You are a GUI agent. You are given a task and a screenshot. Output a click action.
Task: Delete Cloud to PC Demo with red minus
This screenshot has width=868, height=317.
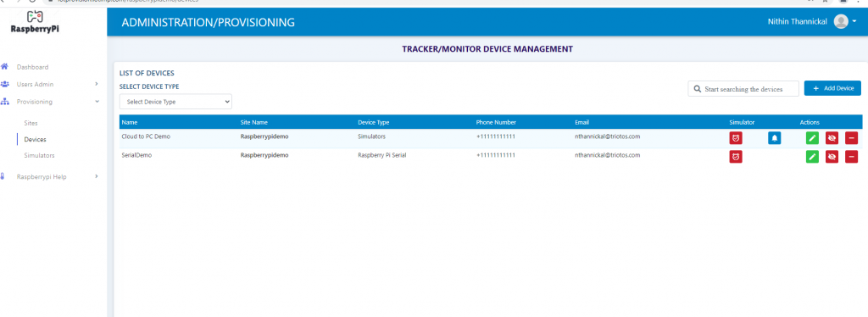click(x=851, y=138)
